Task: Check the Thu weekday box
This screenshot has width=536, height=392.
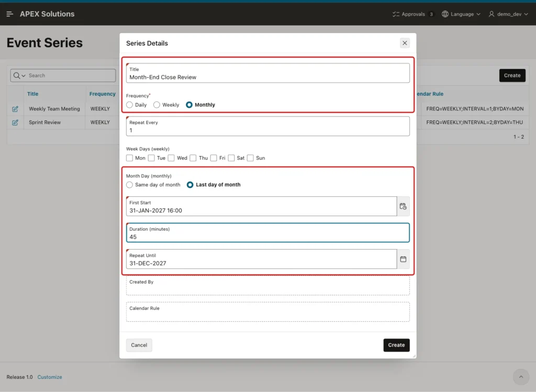Action: (193, 158)
